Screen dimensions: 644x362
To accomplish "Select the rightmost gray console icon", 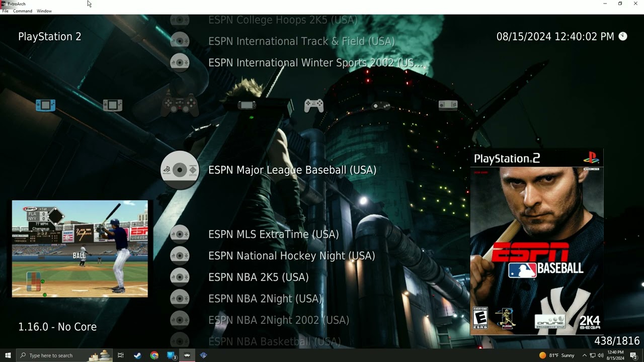I will click(x=448, y=105).
